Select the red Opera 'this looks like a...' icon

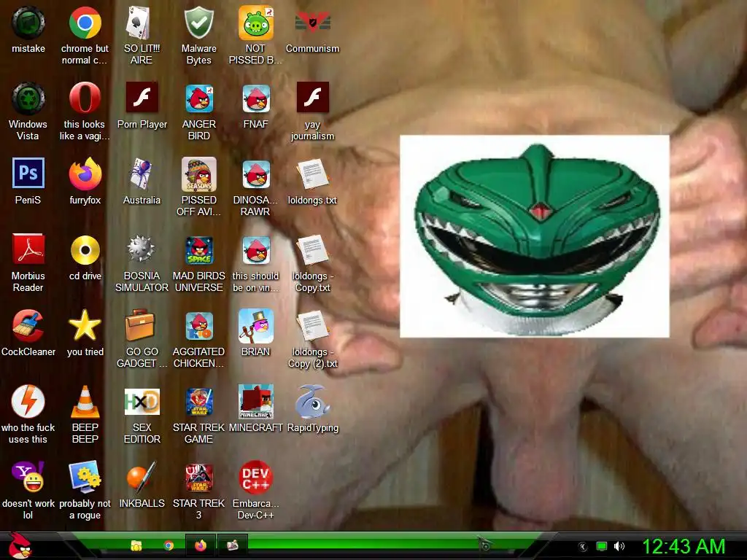[x=85, y=98]
